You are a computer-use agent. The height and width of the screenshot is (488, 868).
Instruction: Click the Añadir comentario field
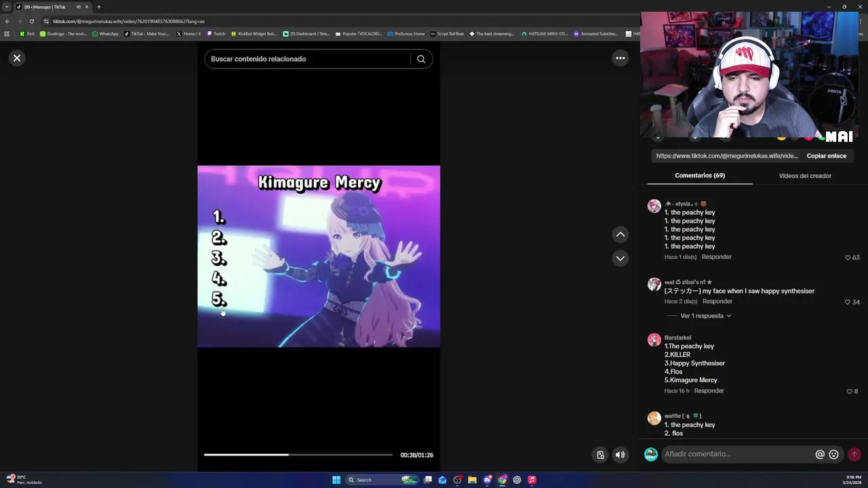tap(738, 454)
